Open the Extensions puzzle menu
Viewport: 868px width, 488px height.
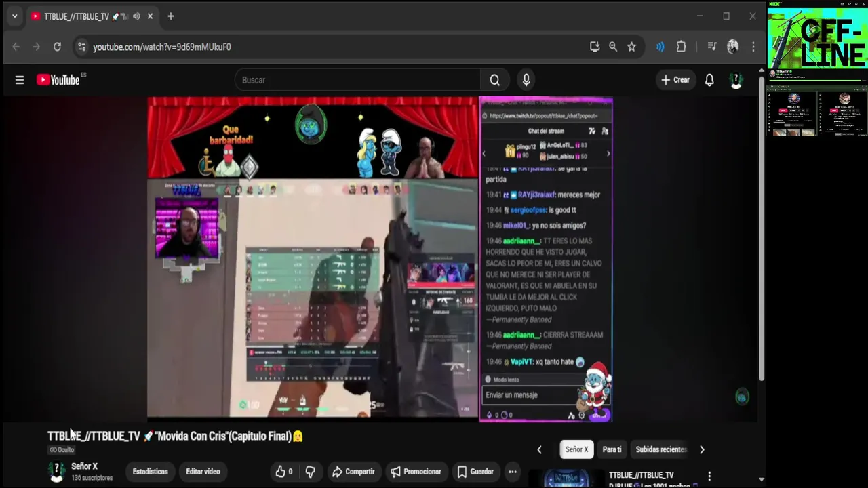pos(682,47)
